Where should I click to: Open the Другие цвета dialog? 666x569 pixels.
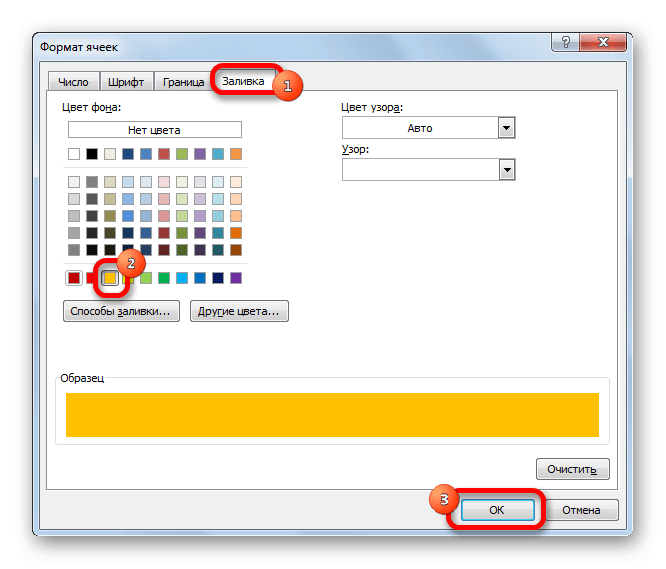(239, 311)
